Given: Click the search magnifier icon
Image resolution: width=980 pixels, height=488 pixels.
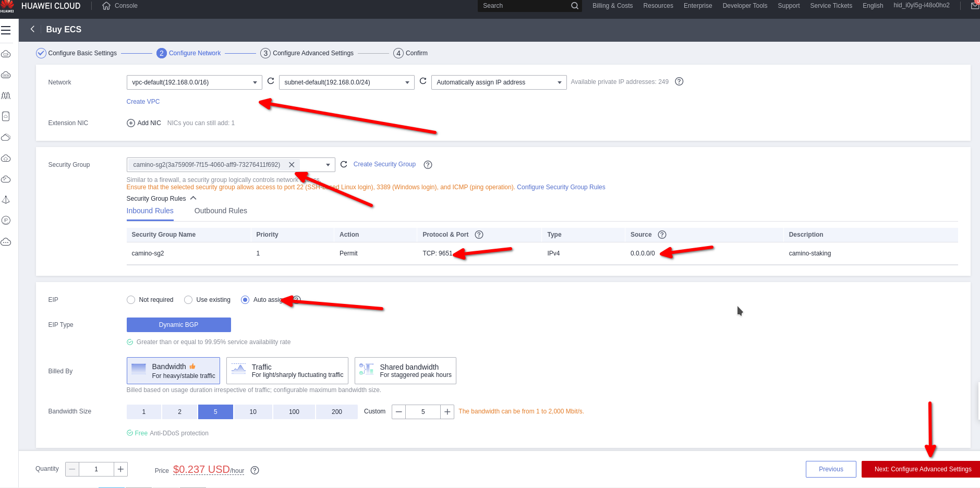Looking at the screenshot, I should point(575,6).
